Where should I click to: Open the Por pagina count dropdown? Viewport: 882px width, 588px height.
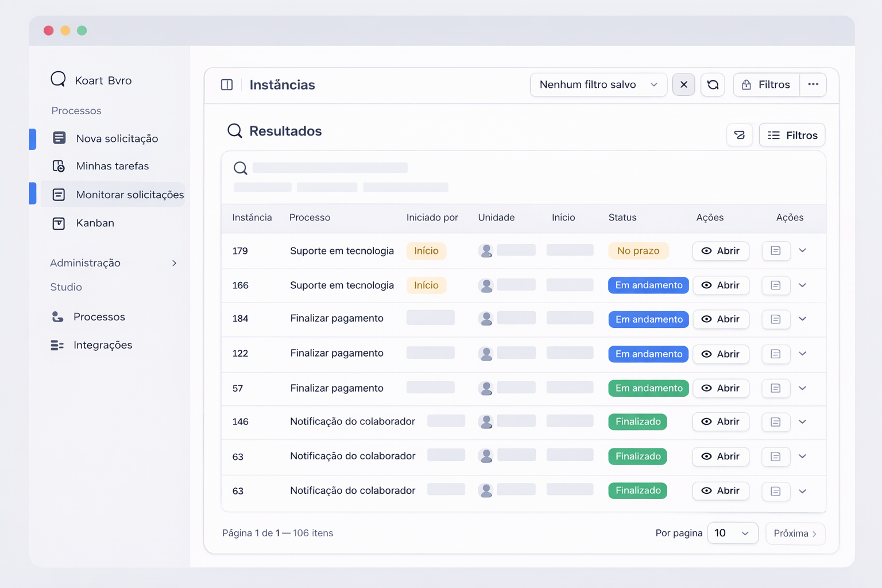pos(732,533)
